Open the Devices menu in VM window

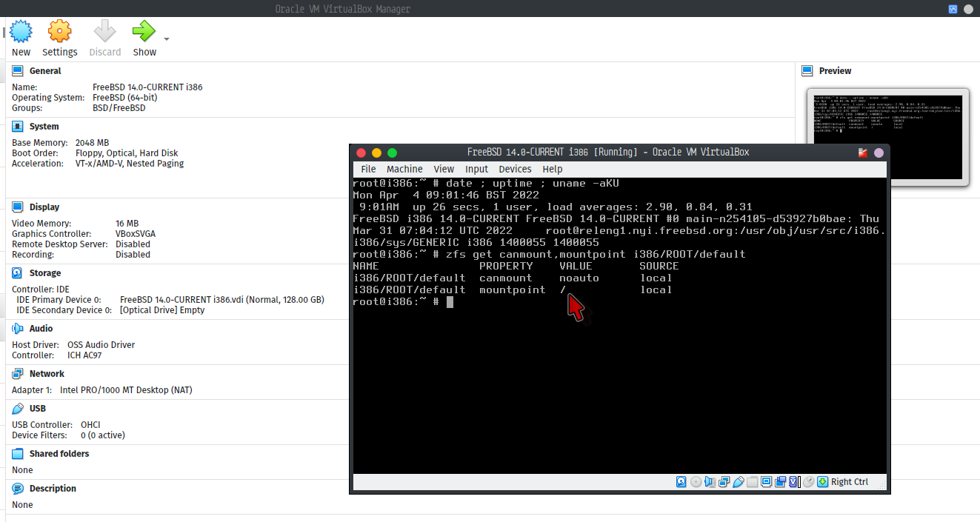coord(515,169)
